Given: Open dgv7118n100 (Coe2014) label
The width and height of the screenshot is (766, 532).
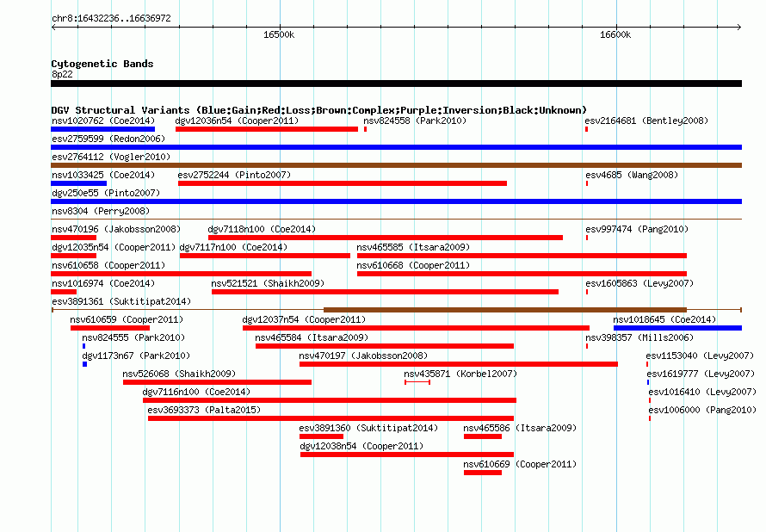Looking at the screenshot, I should click(x=262, y=229).
